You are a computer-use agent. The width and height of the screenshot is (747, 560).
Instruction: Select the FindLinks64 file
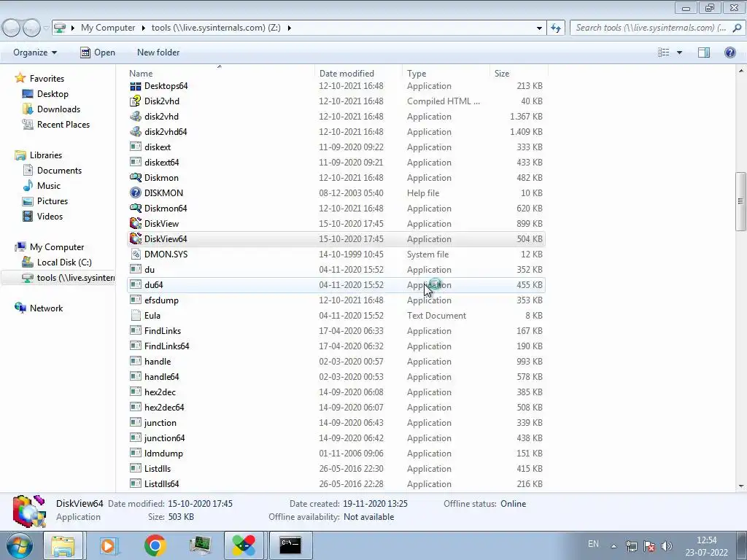(167, 346)
